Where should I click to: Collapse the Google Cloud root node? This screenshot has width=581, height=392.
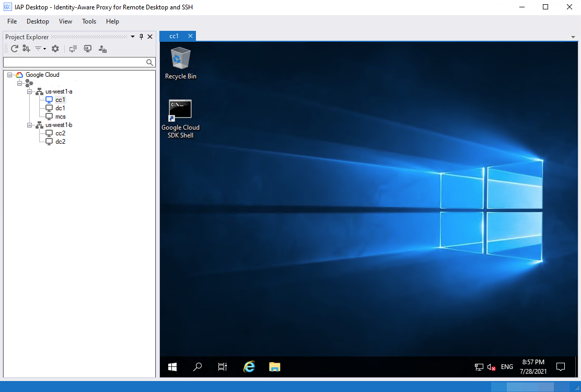(x=9, y=75)
